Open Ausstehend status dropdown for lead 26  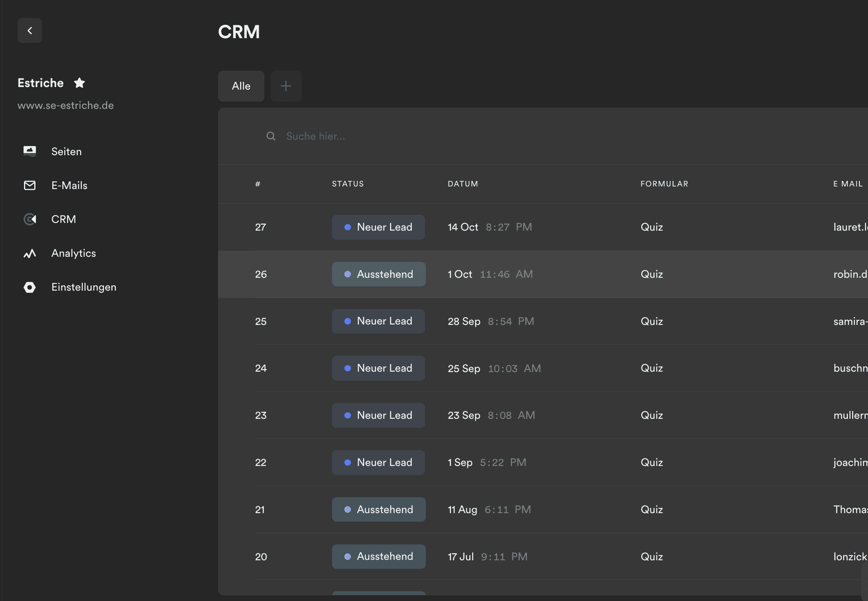[378, 274]
